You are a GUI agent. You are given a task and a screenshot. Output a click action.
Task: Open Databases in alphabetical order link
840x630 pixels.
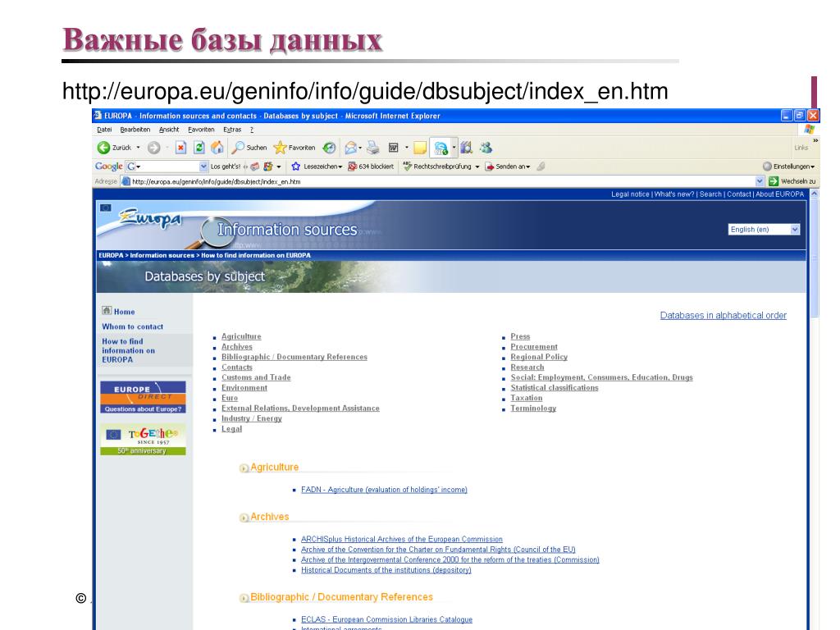point(724,316)
